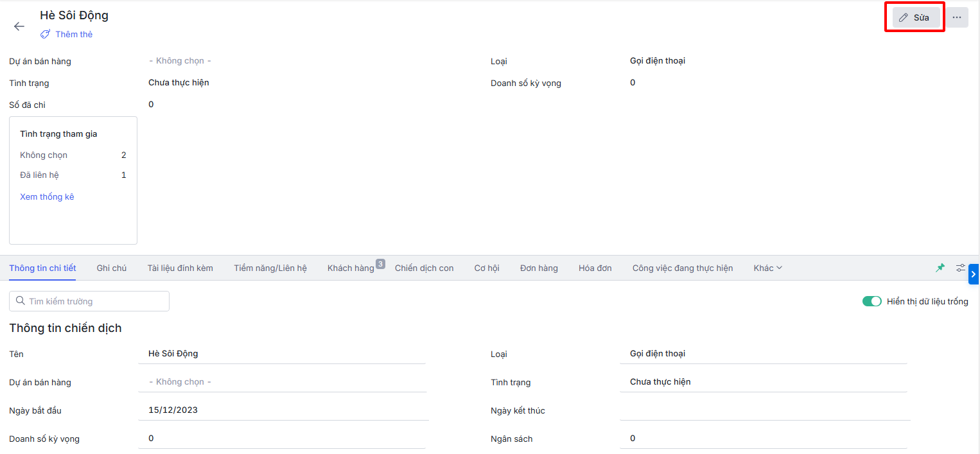980x454 pixels.
Task: Open the three-dots more options menu
Action: [x=957, y=17]
